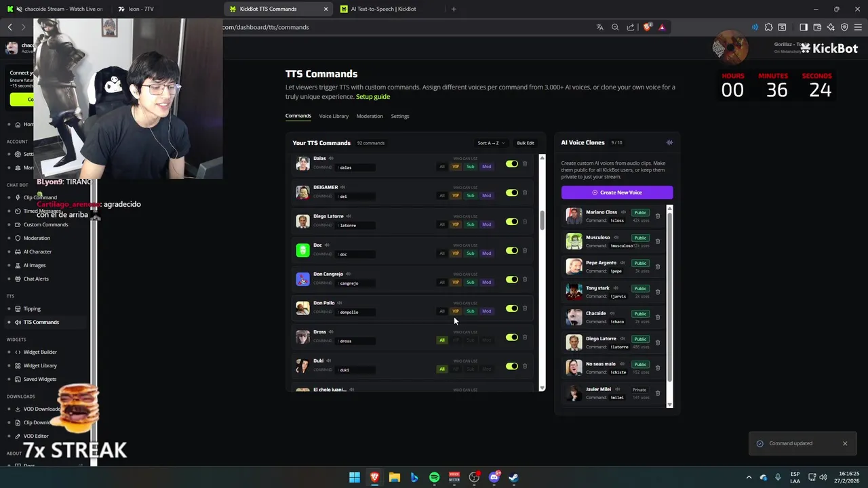Disable the Diego Latorre command switch
Screen dimensions: 868x488
click(x=511, y=222)
